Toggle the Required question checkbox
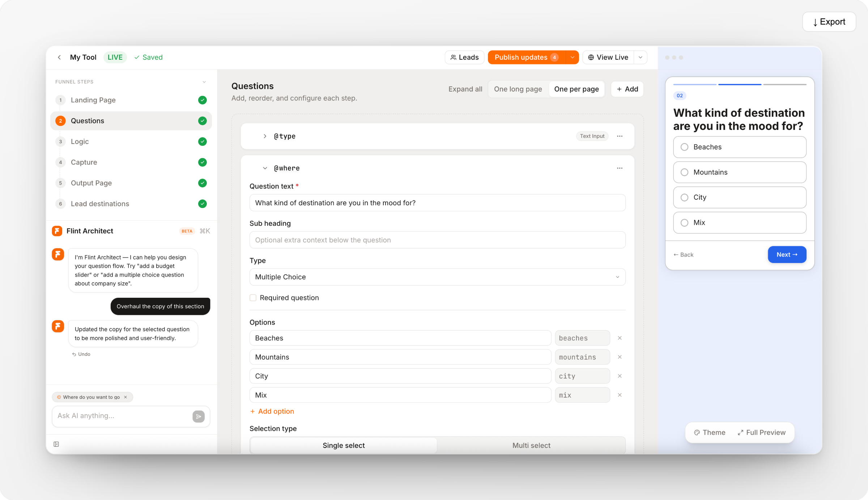868x500 pixels. (253, 298)
